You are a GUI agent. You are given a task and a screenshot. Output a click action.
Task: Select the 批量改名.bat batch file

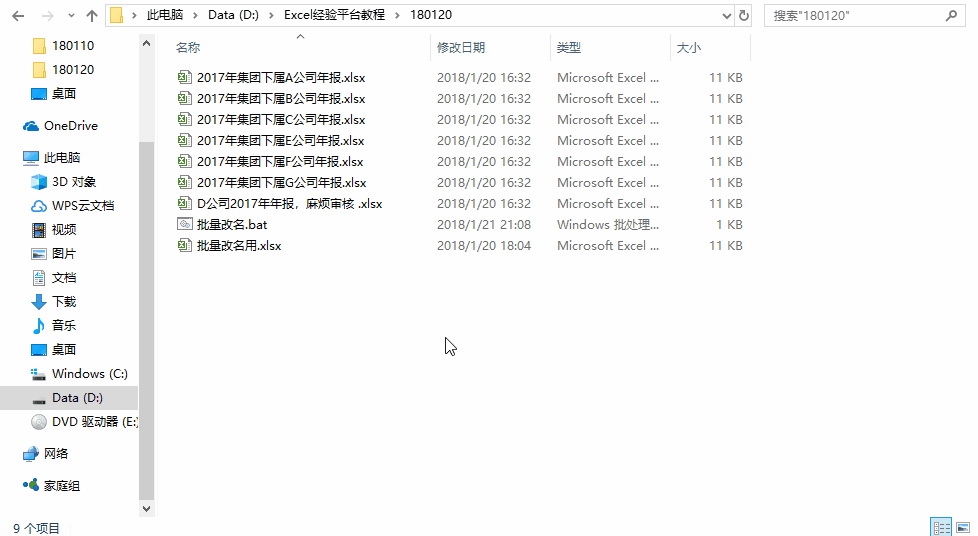232,225
